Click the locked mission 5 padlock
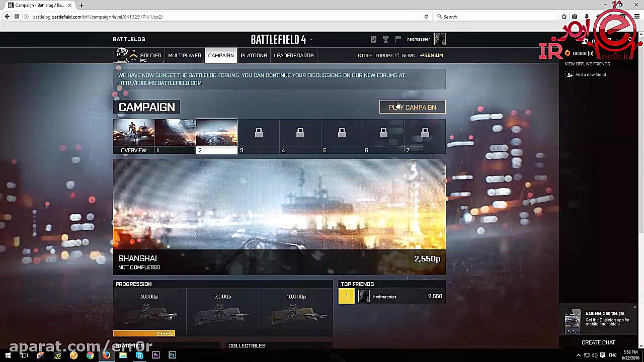 (x=342, y=133)
